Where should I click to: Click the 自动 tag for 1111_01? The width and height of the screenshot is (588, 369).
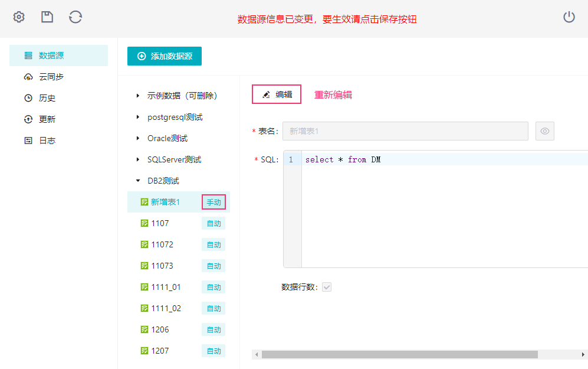pyautogui.click(x=213, y=287)
